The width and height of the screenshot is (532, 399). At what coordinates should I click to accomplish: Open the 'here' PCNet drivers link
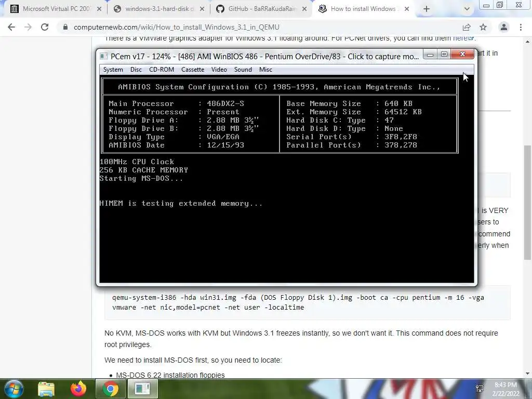tap(460, 38)
